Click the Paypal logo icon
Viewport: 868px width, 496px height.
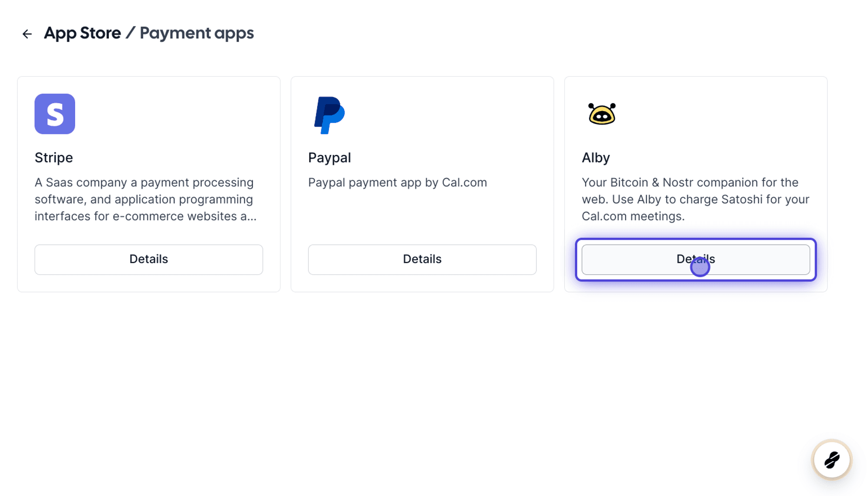coord(329,115)
